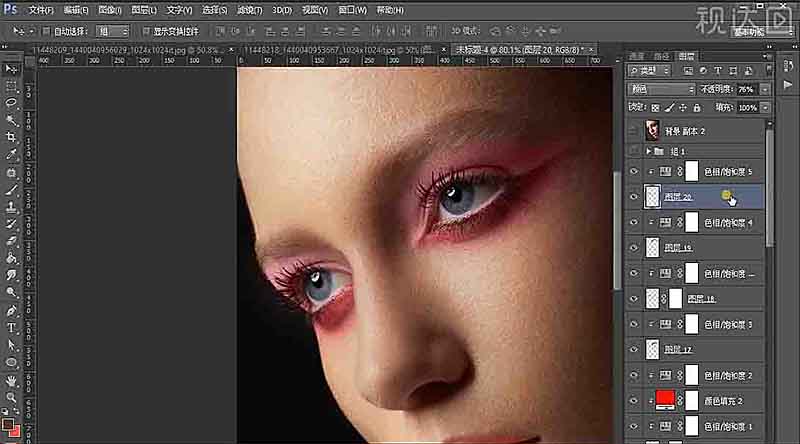
Task: Enable the 显示变换控件 checkbox
Action: pyautogui.click(x=146, y=32)
